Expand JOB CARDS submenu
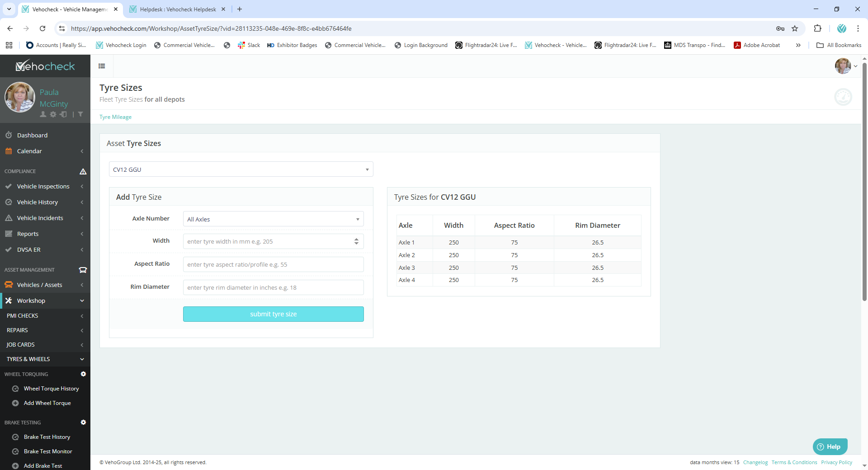The height and width of the screenshot is (470, 868). point(45,345)
